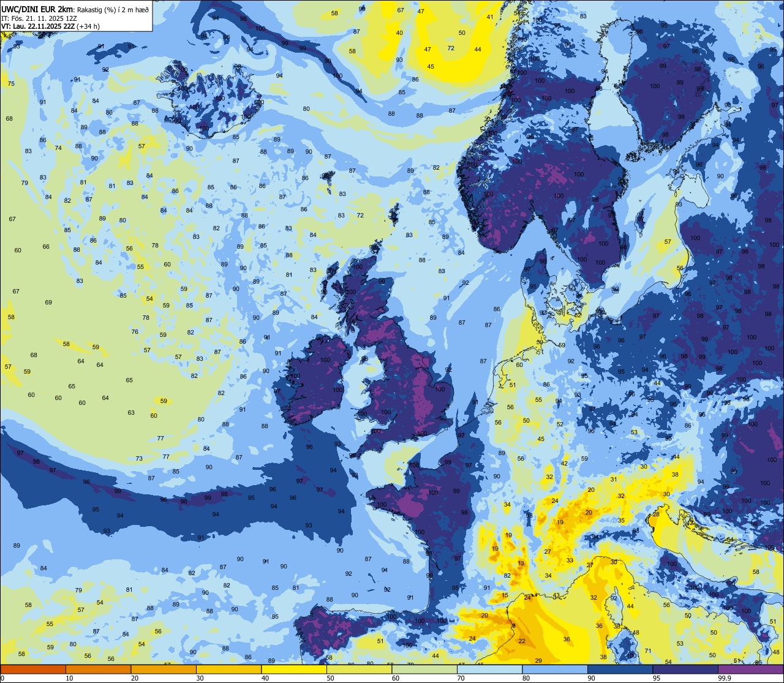Click the legend label "10"
784x683 pixels.
pyautogui.click(x=69, y=678)
